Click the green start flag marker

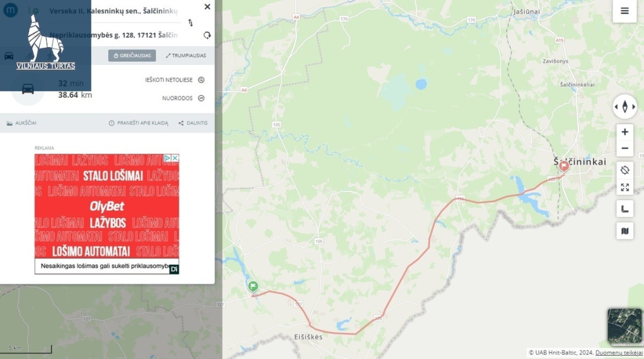[x=253, y=286]
